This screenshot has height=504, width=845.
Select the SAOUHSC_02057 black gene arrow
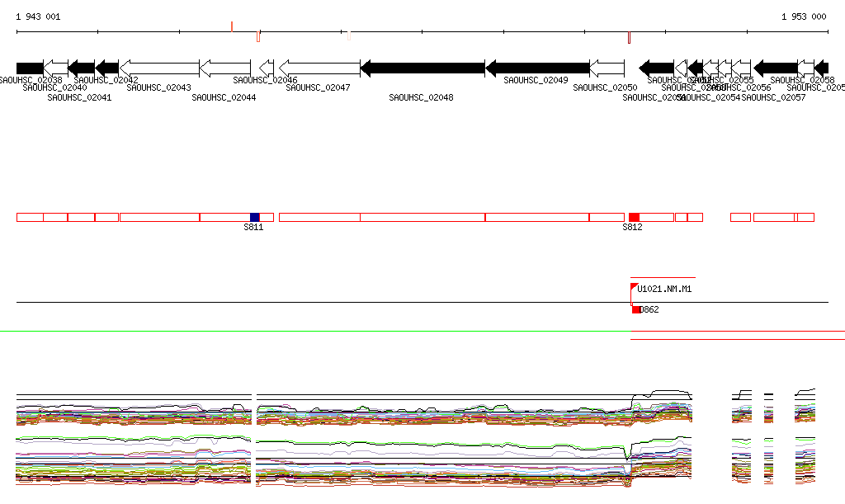click(776, 68)
